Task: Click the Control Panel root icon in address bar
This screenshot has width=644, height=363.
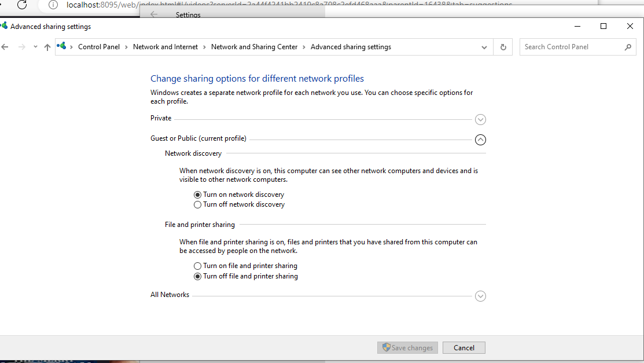Action: point(61,46)
